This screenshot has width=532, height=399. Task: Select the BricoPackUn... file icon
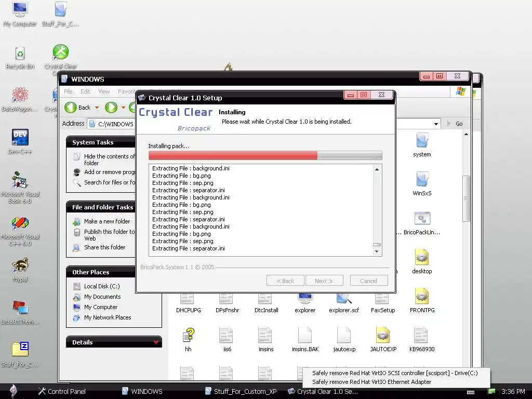pyautogui.click(x=422, y=223)
